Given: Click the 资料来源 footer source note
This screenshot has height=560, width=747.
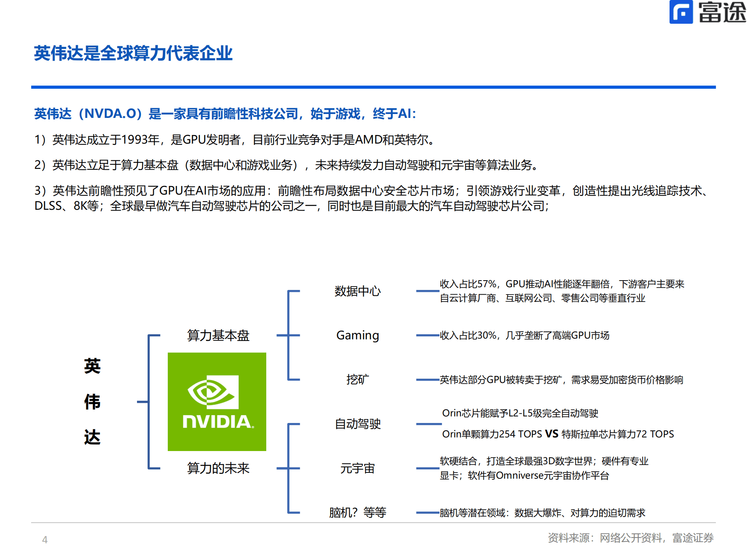Looking at the screenshot, I should (x=630, y=538).
